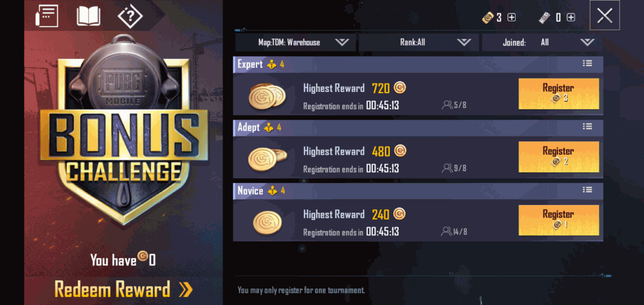Open the help question mark icon
This screenshot has width=644, height=305.
[x=130, y=16]
